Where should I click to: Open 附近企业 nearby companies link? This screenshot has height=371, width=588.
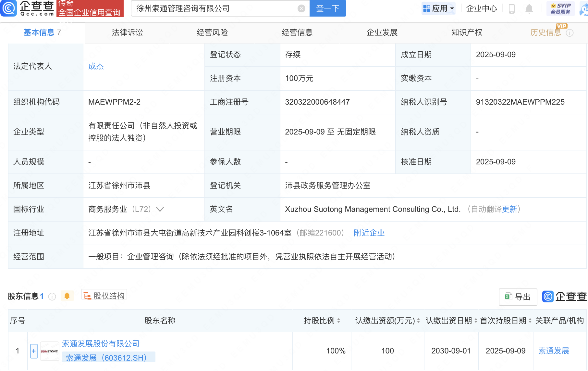point(369,233)
